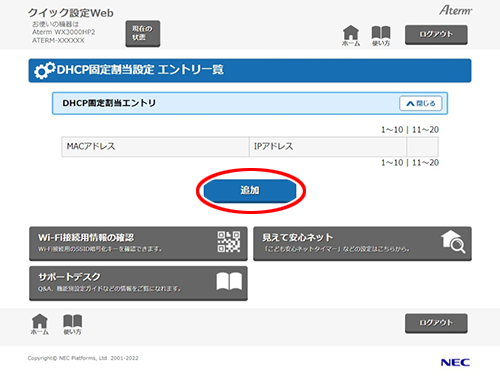
Task: Click the footer ホーム home icon
Action: 40,324
